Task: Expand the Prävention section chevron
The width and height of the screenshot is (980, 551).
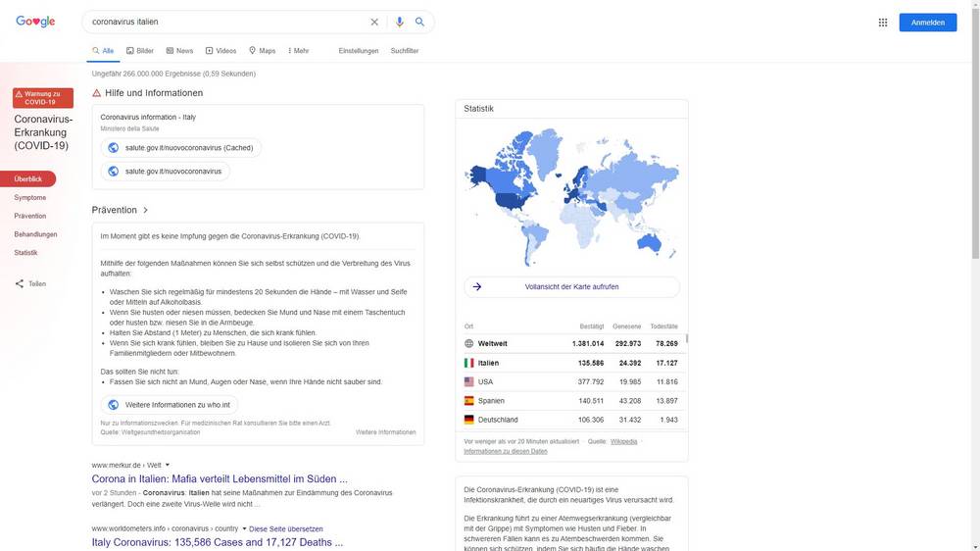Action: tap(146, 210)
